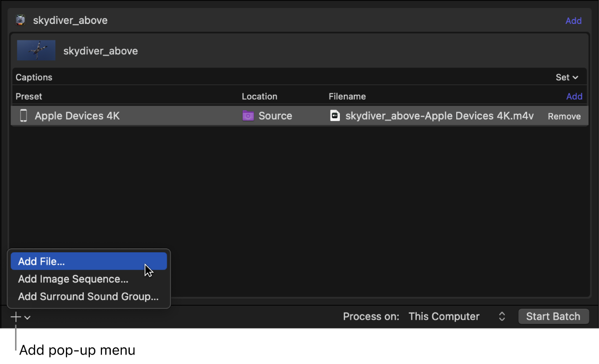Image resolution: width=599 pixels, height=364 pixels.
Task: Click the purple Source location folder icon
Action: [248, 115]
